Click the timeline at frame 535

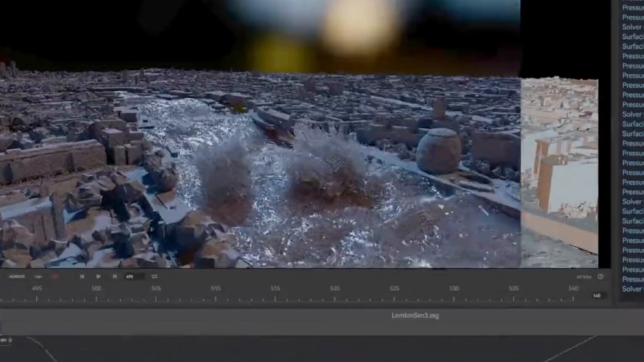coord(513,298)
